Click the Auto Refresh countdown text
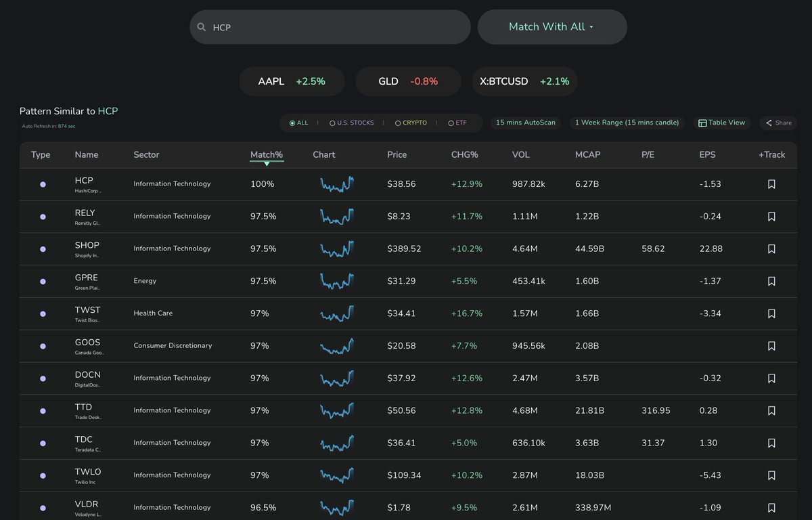The image size is (812, 520). [x=49, y=127]
